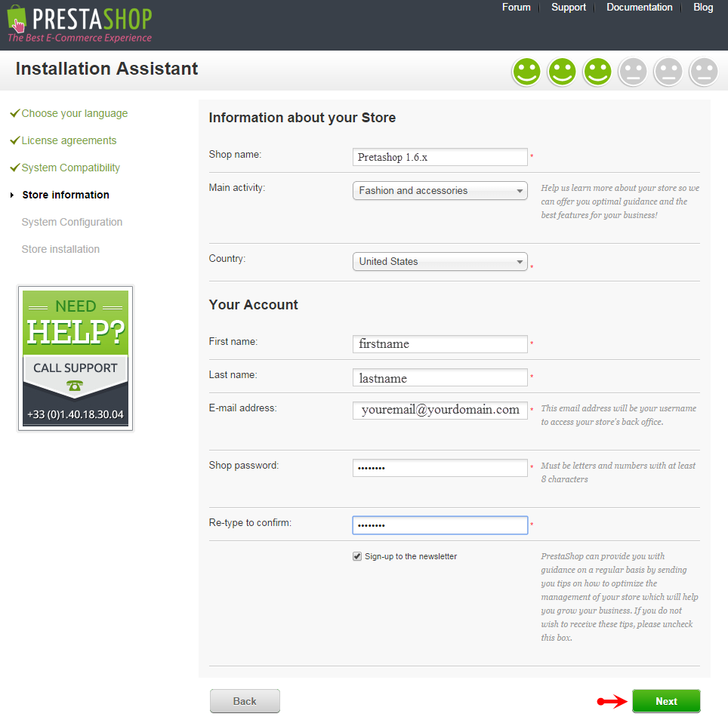Select the License agreements step in sidebar
728x723 pixels.
click(x=69, y=140)
